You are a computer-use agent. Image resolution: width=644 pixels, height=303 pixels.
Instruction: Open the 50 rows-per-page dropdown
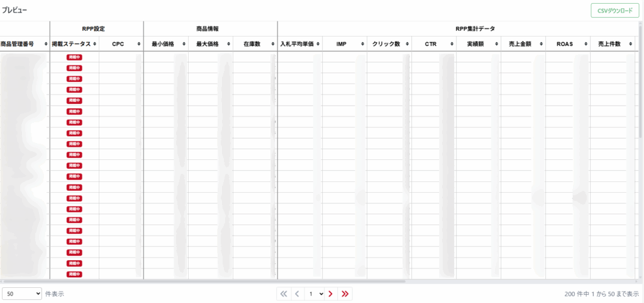coord(22,294)
